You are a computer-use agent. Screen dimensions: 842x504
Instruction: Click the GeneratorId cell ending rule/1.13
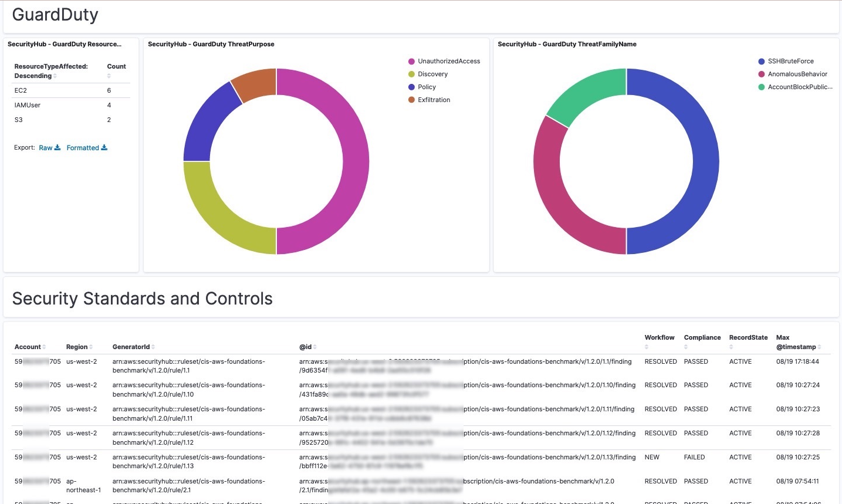[x=188, y=462]
